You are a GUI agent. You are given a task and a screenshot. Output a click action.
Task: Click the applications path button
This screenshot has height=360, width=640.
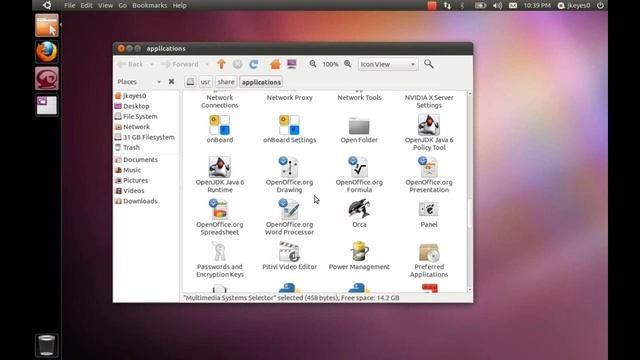point(261,82)
